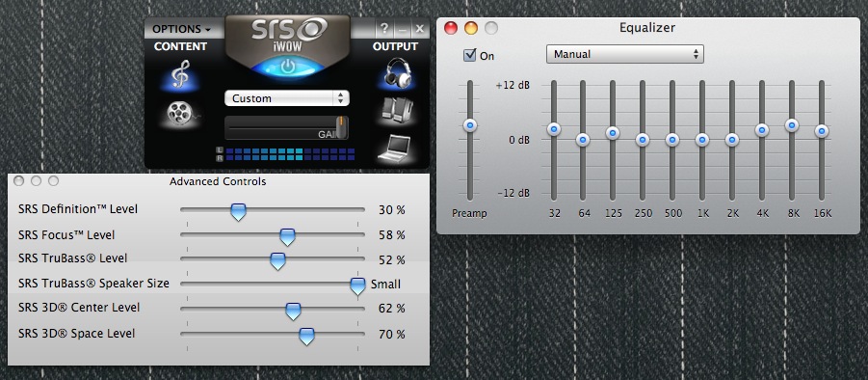The image size is (868, 380).
Task: Uncheck the Equalizer On checkbox
Action: tap(470, 55)
